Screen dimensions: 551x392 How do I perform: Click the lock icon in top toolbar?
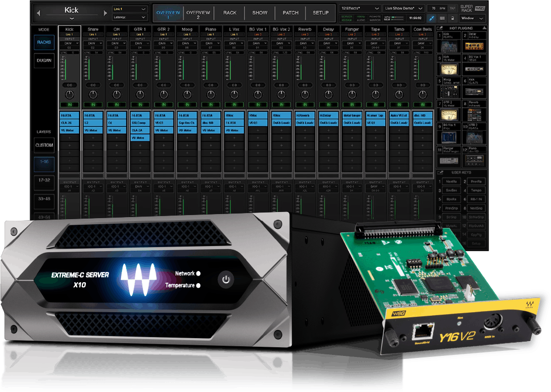pos(452,18)
